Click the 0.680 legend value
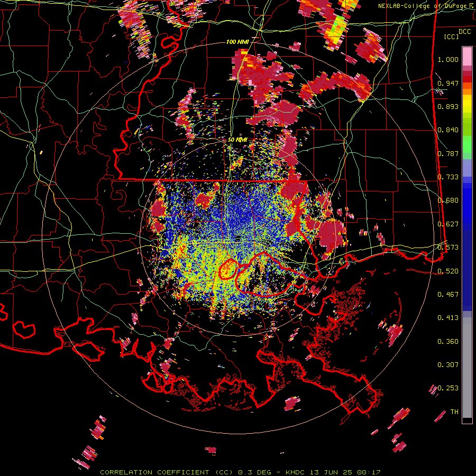This screenshot has width=476, height=476. pos(448,200)
